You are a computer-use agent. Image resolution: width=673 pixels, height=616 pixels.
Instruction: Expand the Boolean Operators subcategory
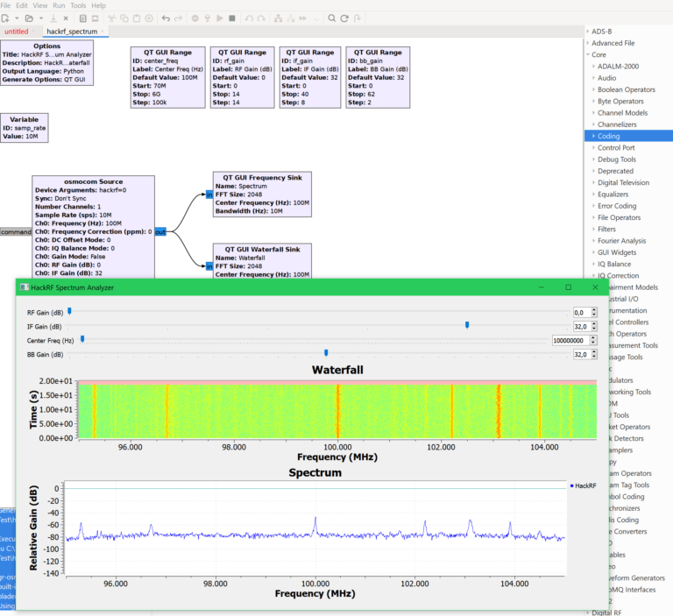[593, 89]
